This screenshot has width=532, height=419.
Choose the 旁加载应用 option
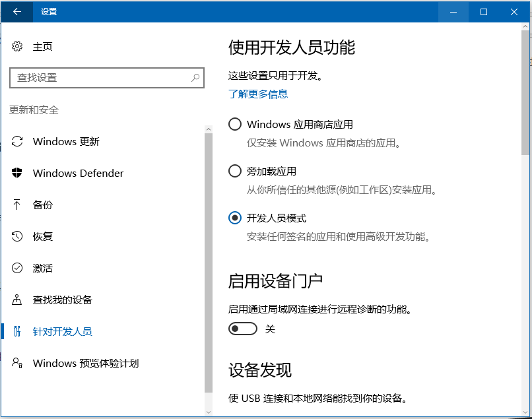click(x=234, y=171)
